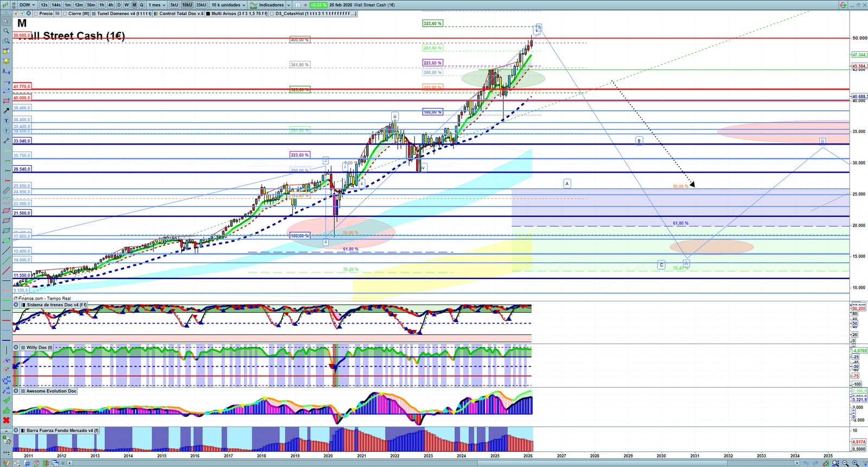Select the 35kU units button

tap(201, 5)
